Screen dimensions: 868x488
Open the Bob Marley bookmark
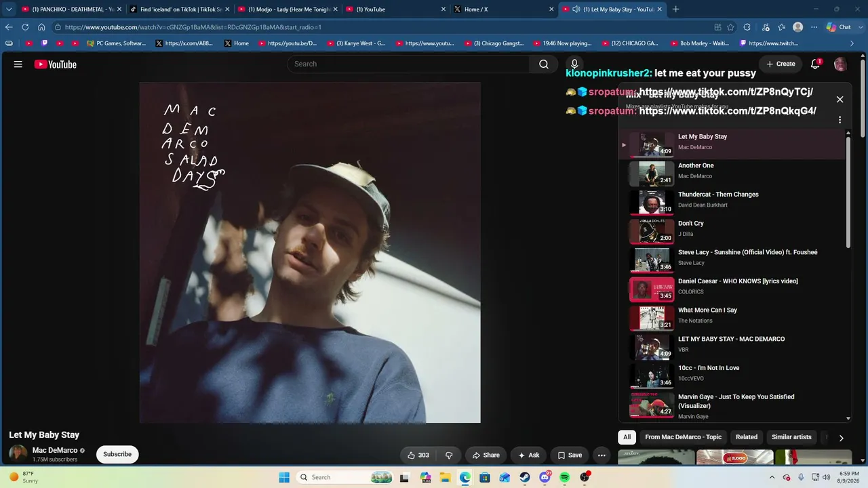(x=700, y=43)
